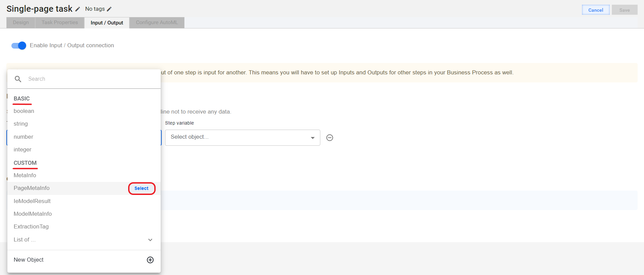Choose the string type
This screenshot has width=644, height=275.
(x=84, y=124)
